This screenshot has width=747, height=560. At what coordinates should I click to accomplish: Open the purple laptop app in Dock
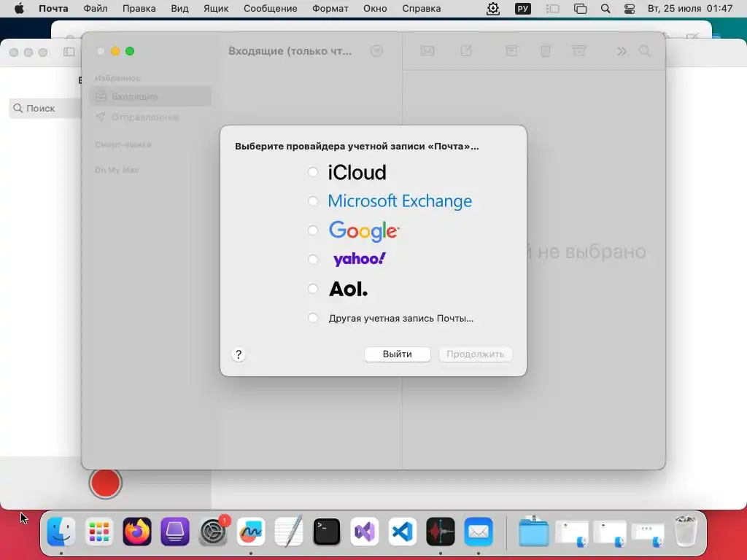175,532
